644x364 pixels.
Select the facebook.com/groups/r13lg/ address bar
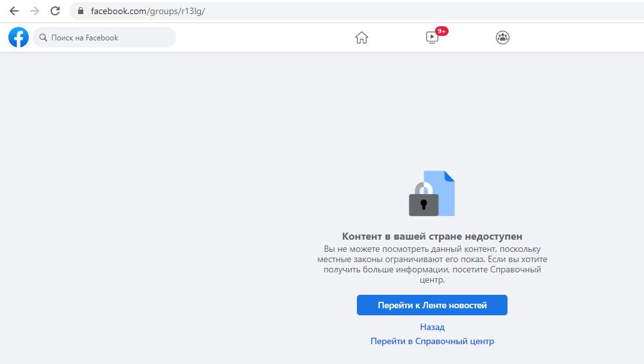[356, 11]
